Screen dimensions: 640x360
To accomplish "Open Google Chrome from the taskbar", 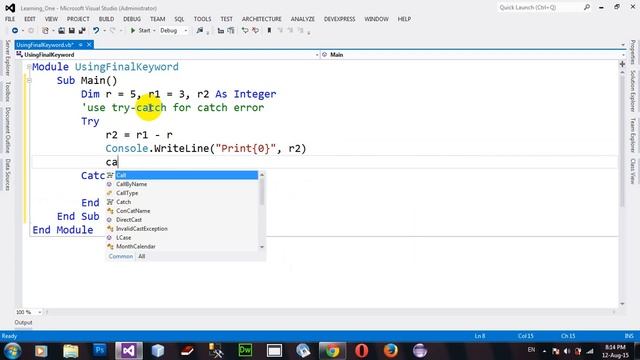I will [x=332, y=351].
